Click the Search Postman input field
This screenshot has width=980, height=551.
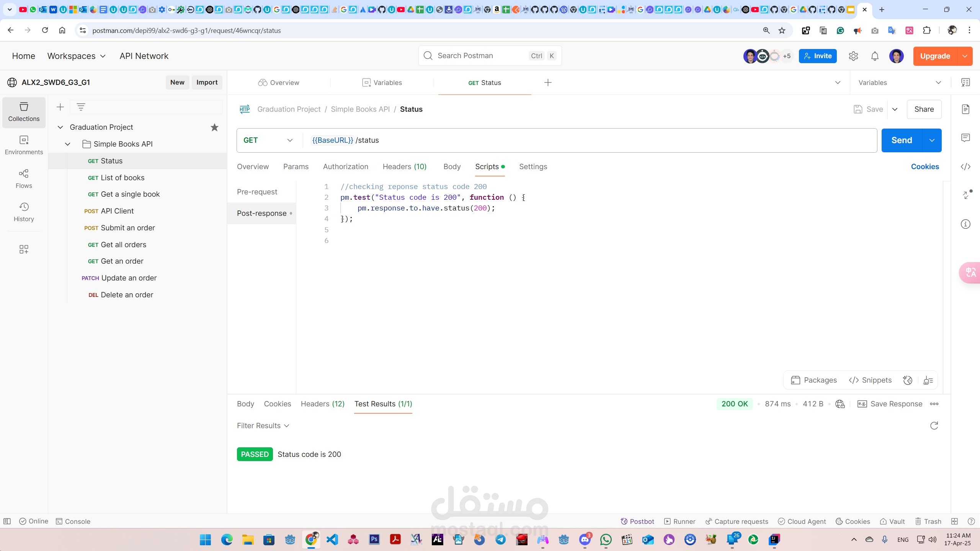[x=490, y=55]
